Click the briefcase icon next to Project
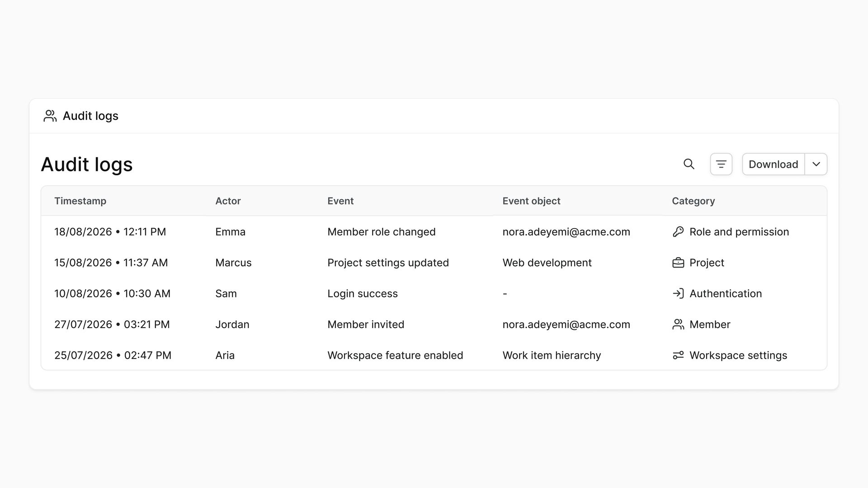Screen dimensions: 868x488 (x=678, y=263)
